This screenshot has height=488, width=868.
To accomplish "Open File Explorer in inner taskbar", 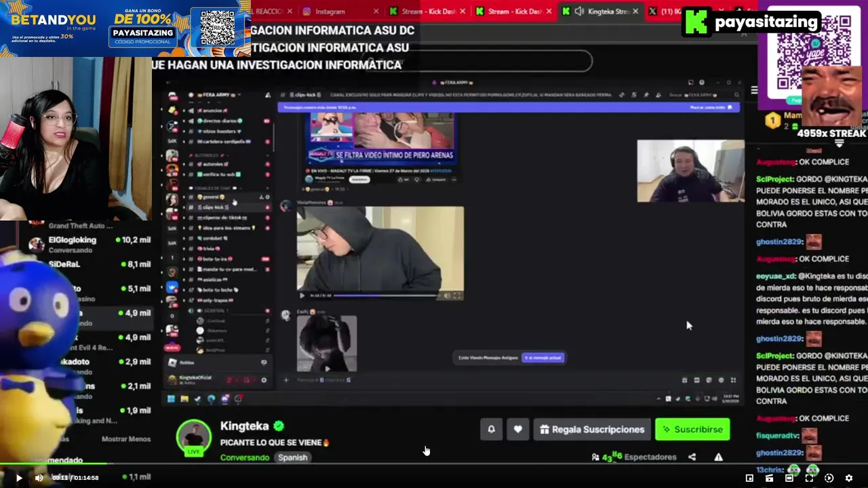I will 184,399.
